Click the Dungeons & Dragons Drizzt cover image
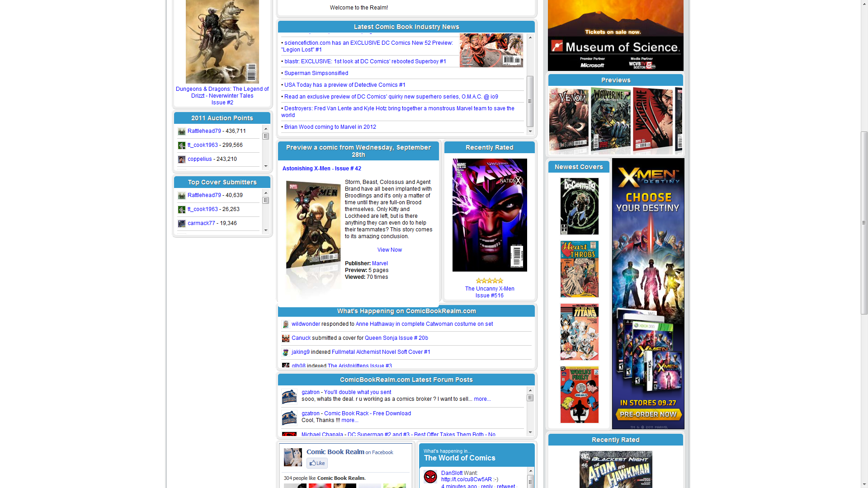The width and height of the screenshot is (868, 488). point(222,41)
